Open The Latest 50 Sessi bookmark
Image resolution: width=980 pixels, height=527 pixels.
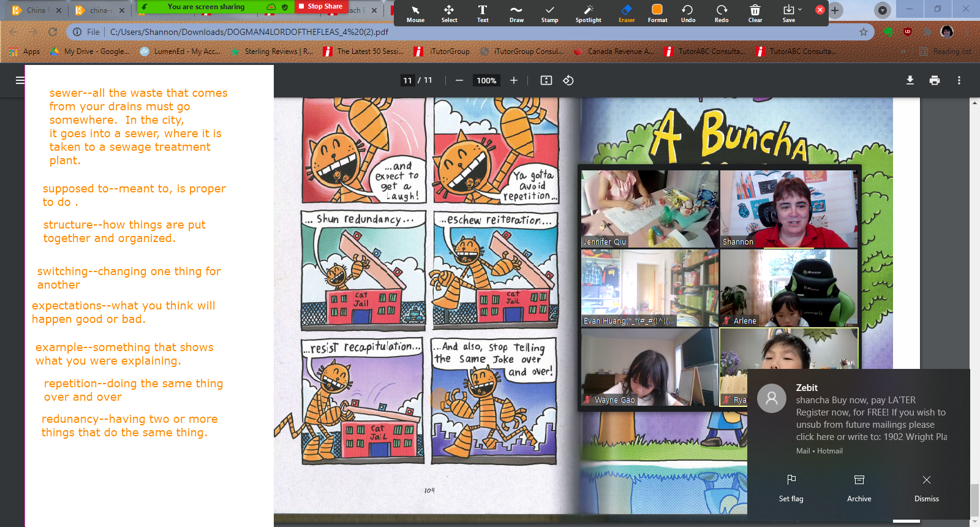pos(363,51)
